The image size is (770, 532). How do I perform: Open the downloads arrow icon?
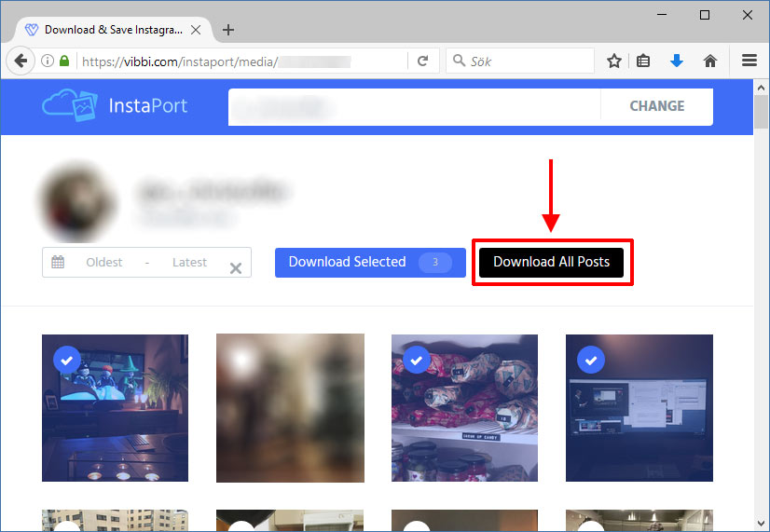[x=677, y=61]
